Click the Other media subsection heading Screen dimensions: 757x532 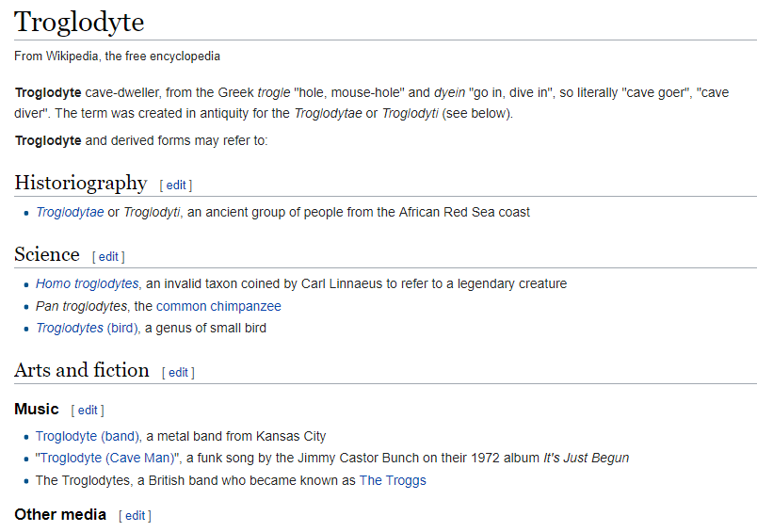(60, 515)
